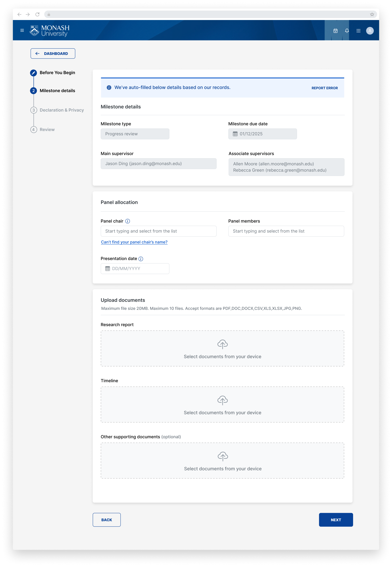
Task: Open the Can't find your panel chair's name link
Action: click(134, 242)
